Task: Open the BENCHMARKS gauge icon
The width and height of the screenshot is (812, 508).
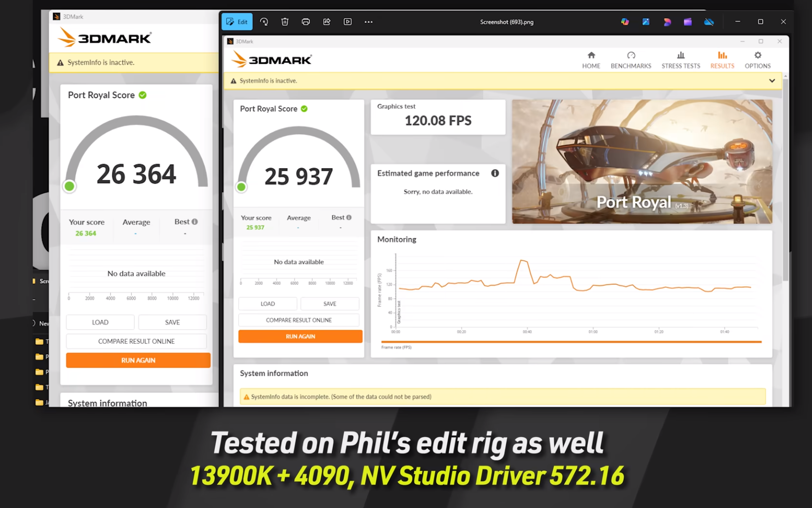Action: click(x=631, y=56)
